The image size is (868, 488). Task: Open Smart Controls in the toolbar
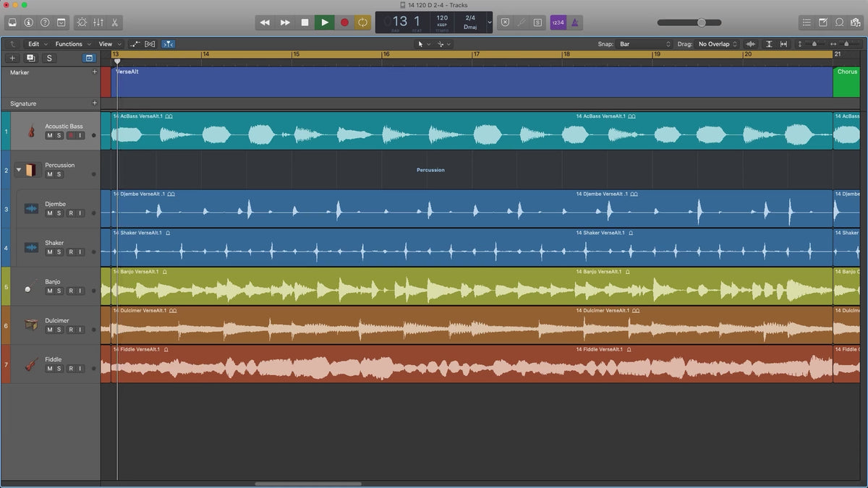point(81,22)
